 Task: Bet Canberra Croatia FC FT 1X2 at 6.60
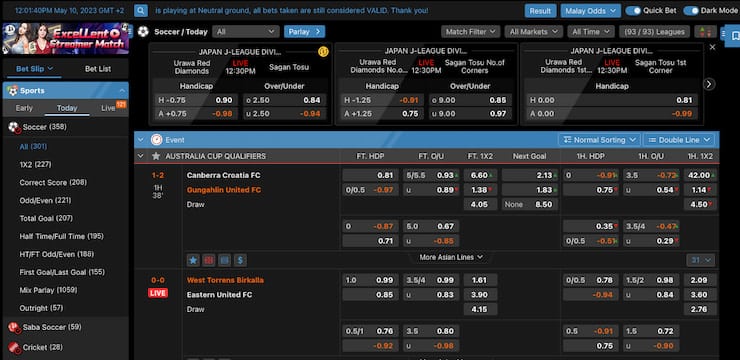pos(480,175)
